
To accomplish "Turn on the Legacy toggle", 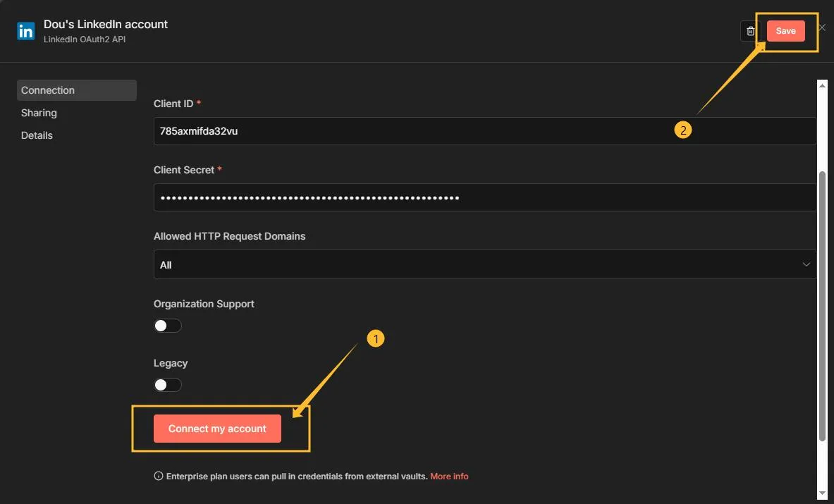I will coord(168,385).
